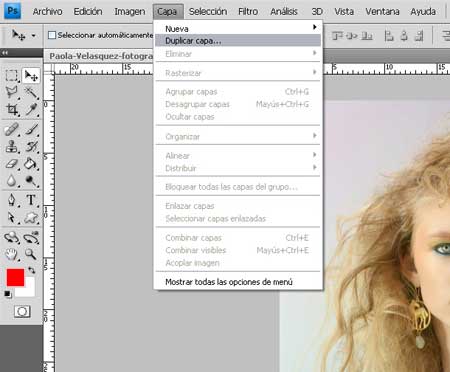Select the Pen tool
The image size is (450, 372).
tap(12, 200)
